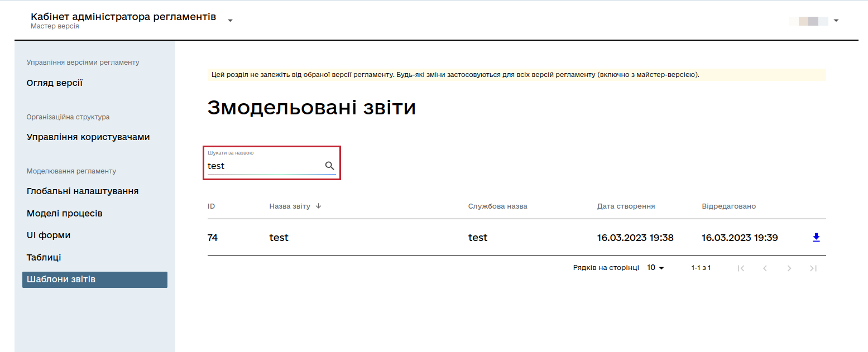Go to Глобальні налаштування
Viewport: 868px width, 352px height.
click(83, 191)
